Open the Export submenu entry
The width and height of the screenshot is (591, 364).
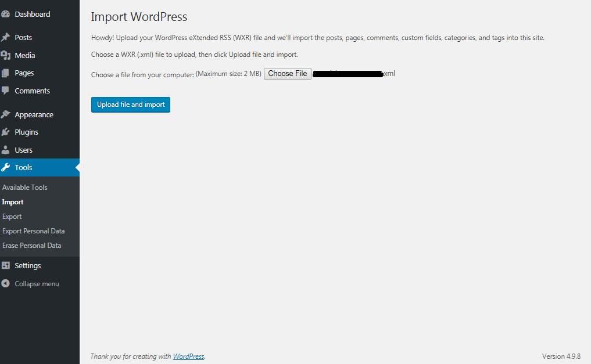click(x=12, y=217)
